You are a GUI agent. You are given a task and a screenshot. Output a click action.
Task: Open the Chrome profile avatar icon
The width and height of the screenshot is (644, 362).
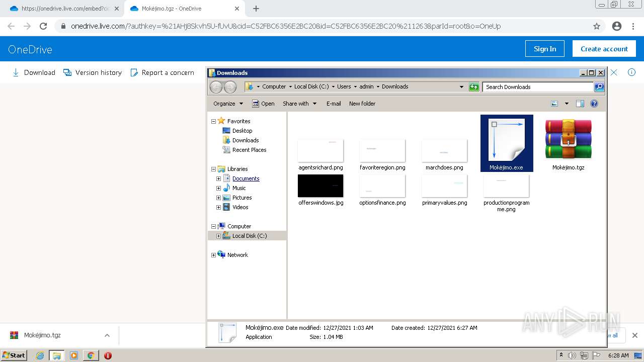[x=617, y=26]
